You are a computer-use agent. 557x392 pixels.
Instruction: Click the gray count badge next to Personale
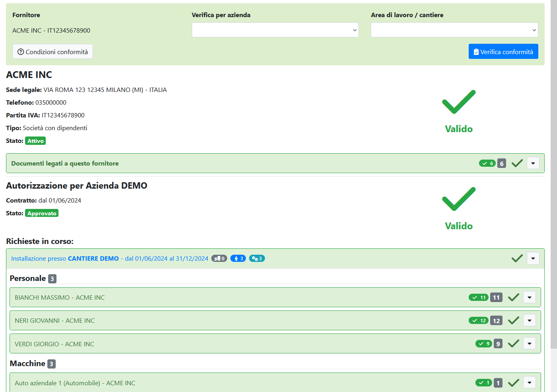[52, 279]
